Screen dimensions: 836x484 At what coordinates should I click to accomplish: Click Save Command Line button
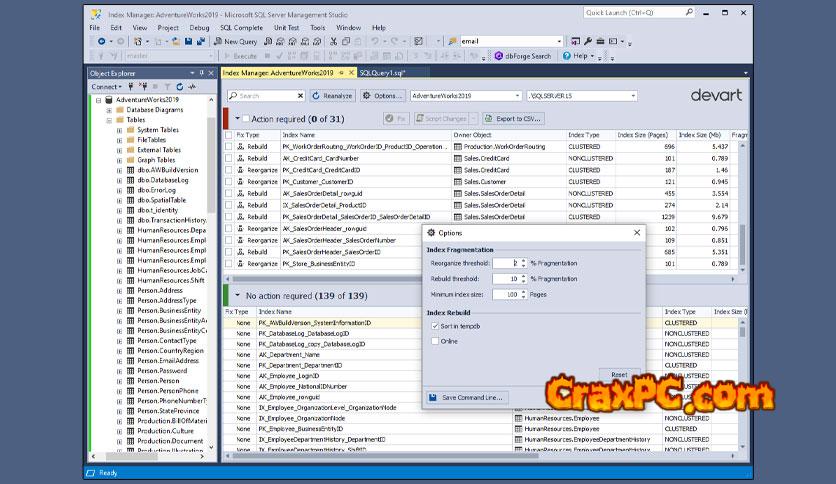(467, 397)
